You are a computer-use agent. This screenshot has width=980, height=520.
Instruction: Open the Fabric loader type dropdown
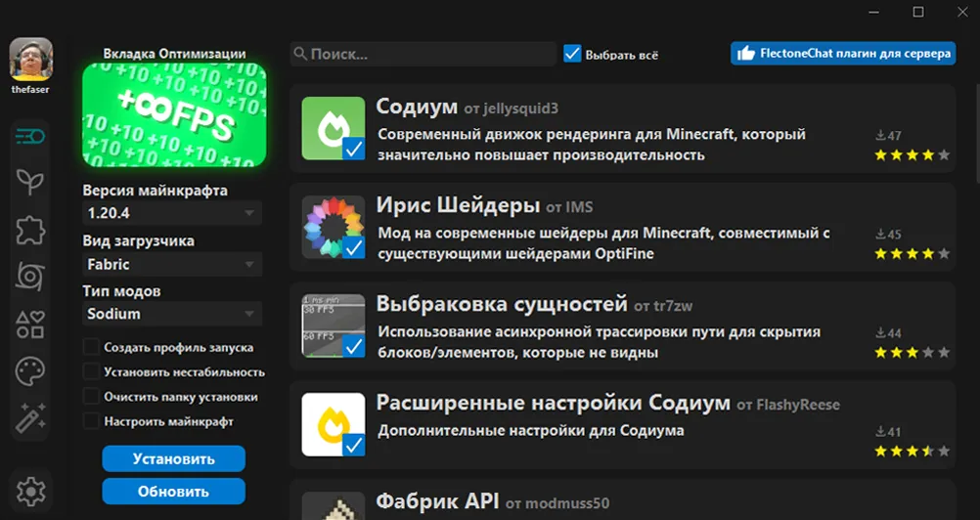[172, 264]
